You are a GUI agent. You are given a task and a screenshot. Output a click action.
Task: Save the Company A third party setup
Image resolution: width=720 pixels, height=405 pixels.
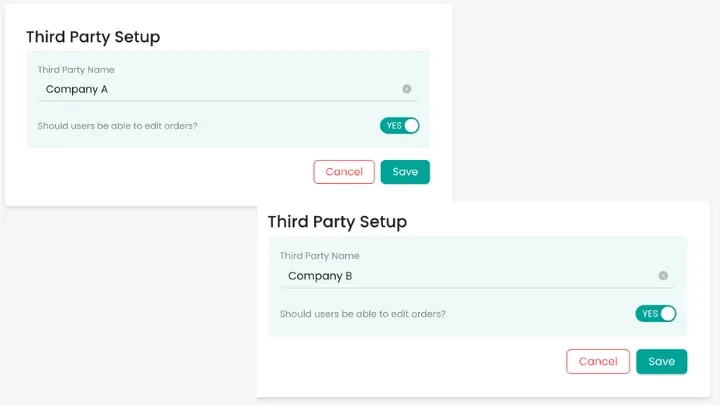click(x=405, y=172)
